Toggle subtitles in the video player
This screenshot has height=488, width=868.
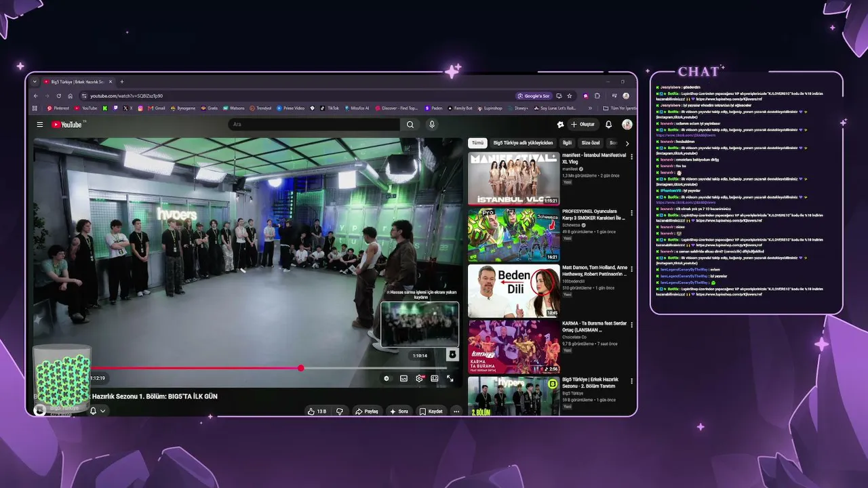pyautogui.click(x=403, y=378)
